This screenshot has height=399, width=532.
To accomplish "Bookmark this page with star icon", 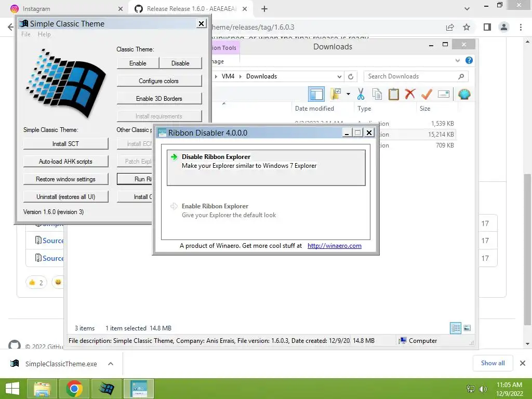I will tap(467, 27).
